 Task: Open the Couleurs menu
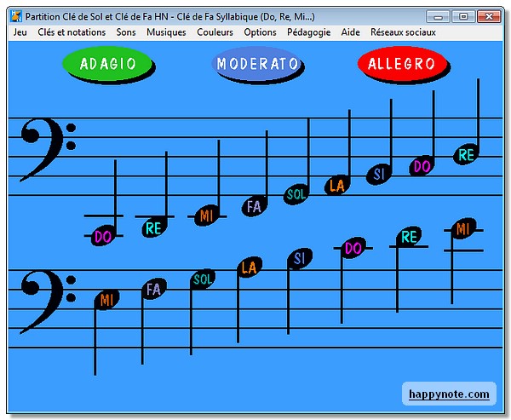215,32
